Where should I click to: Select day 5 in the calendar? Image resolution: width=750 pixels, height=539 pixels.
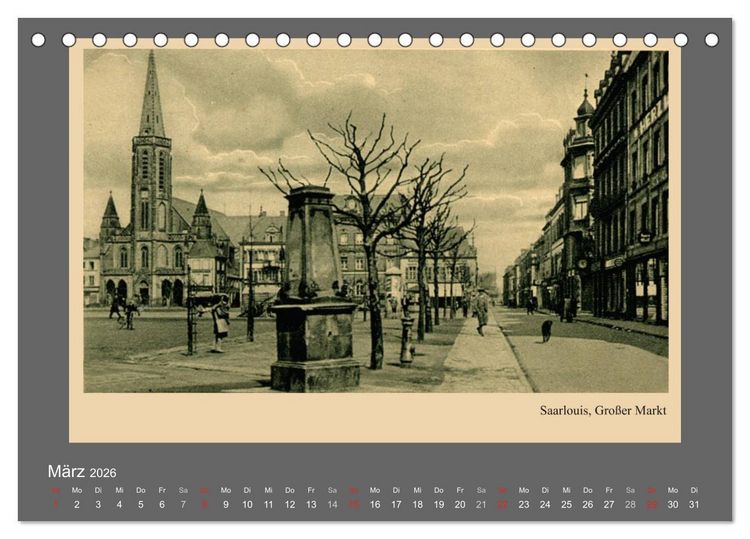point(141,505)
